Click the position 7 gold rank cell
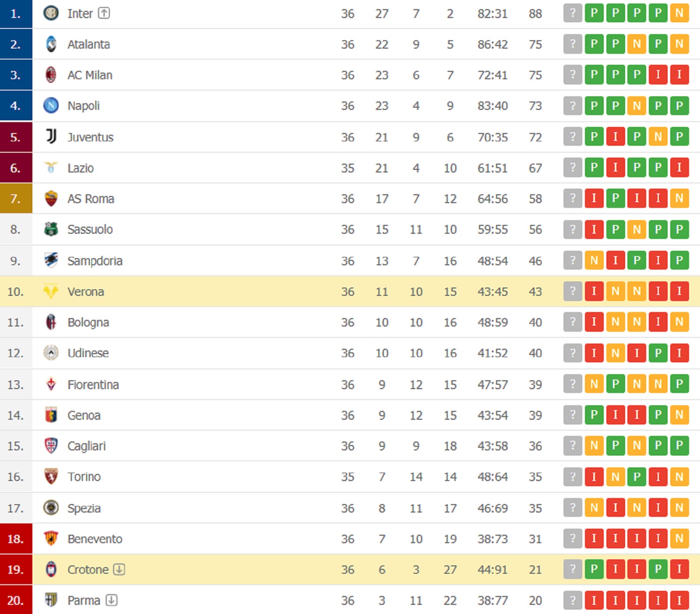Viewport: 700px width, 614px height. coord(16,199)
